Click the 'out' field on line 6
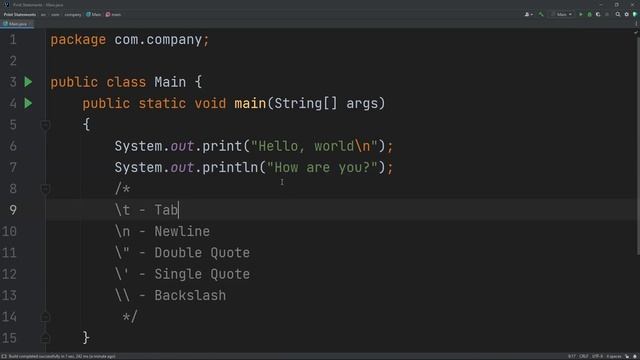 [x=182, y=146]
